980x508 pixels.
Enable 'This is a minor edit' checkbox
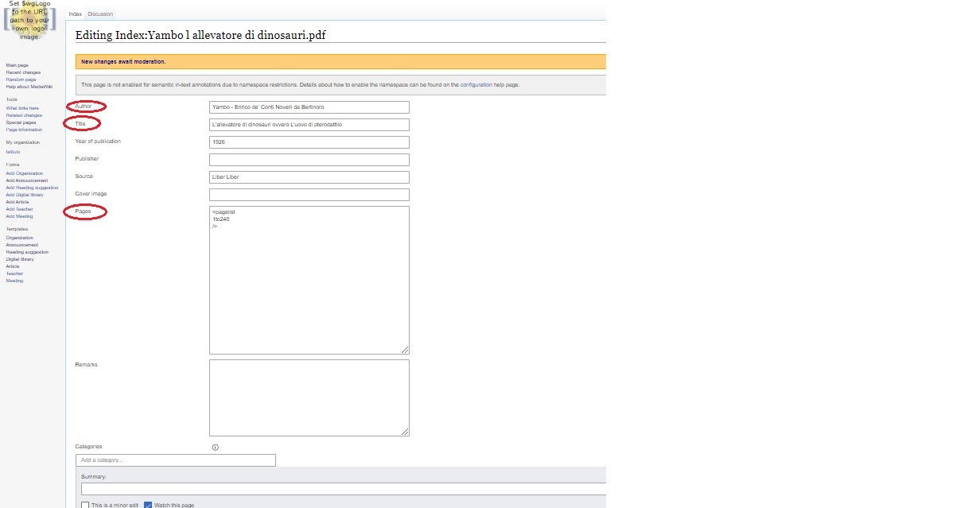[x=85, y=505]
